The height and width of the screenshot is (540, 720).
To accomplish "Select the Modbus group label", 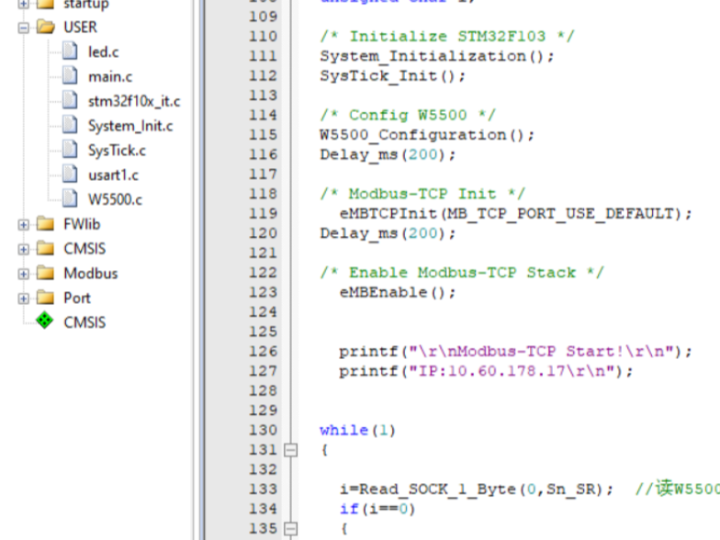I will click(x=90, y=273).
